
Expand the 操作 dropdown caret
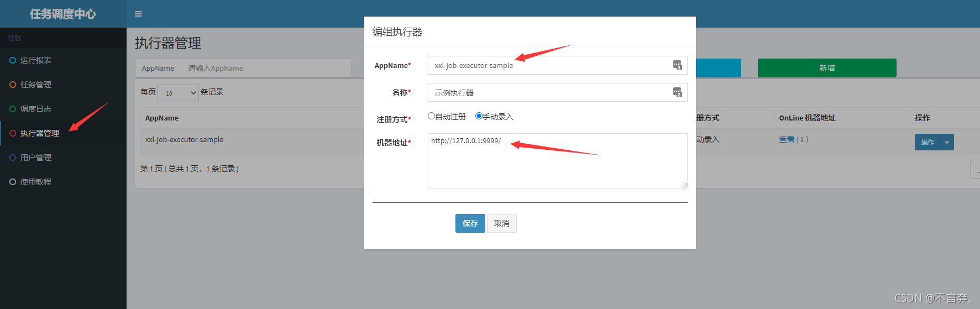[x=947, y=142]
